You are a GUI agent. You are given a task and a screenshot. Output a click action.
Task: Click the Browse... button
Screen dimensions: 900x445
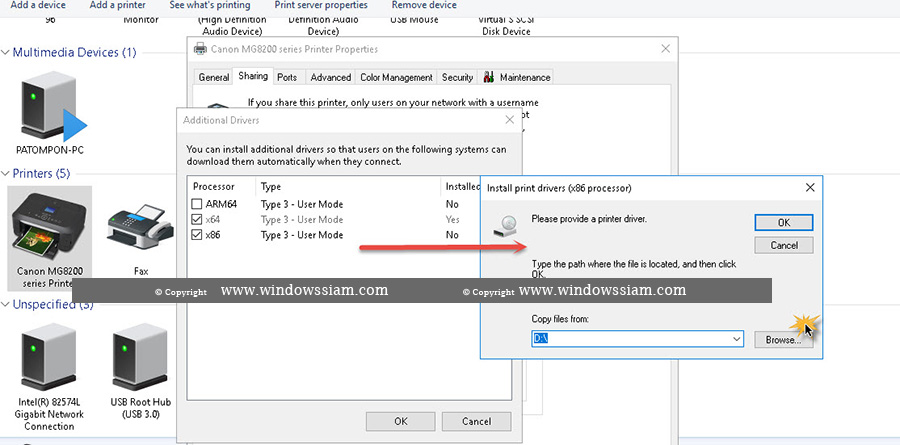(783, 340)
